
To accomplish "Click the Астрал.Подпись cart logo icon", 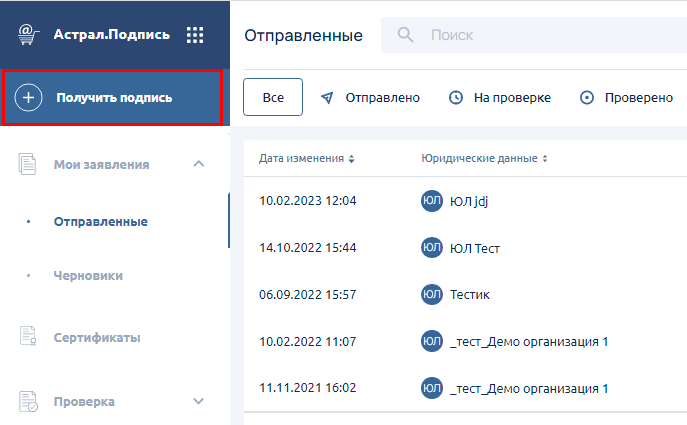I will 29,35.
